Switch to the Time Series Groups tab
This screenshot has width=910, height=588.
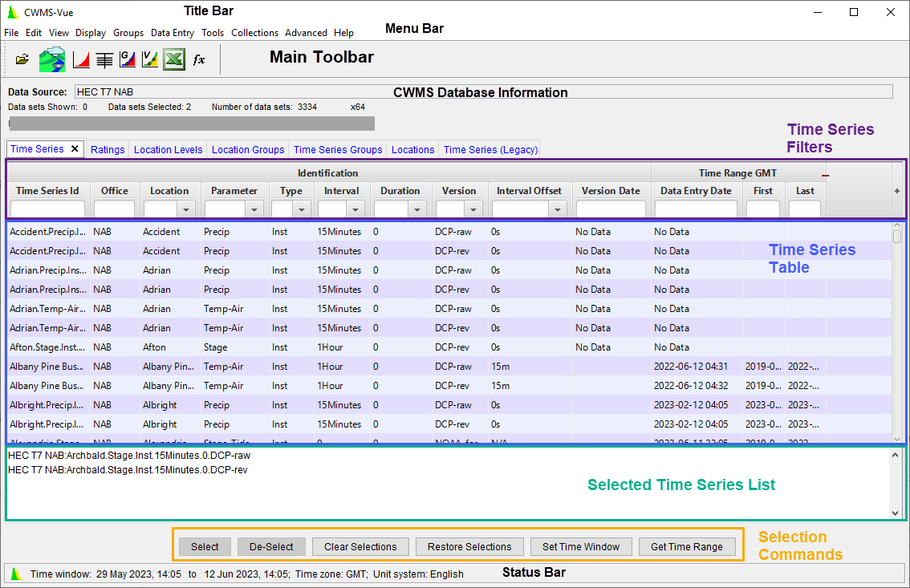click(x=338, y=150)
